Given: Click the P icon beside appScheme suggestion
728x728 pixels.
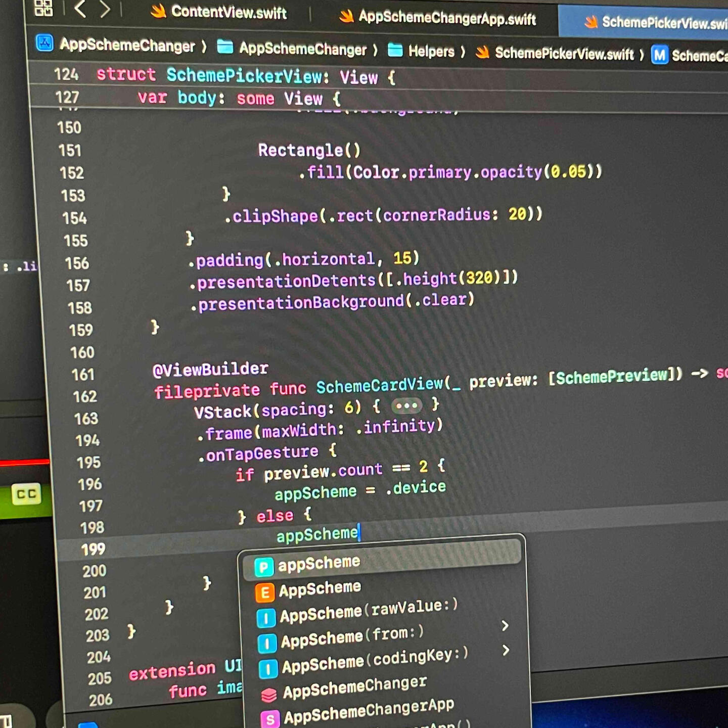Looking at the screenshot, I should tap(263, 567).
